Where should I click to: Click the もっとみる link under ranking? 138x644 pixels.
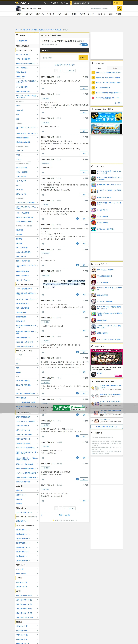click(x=118, y=103)
